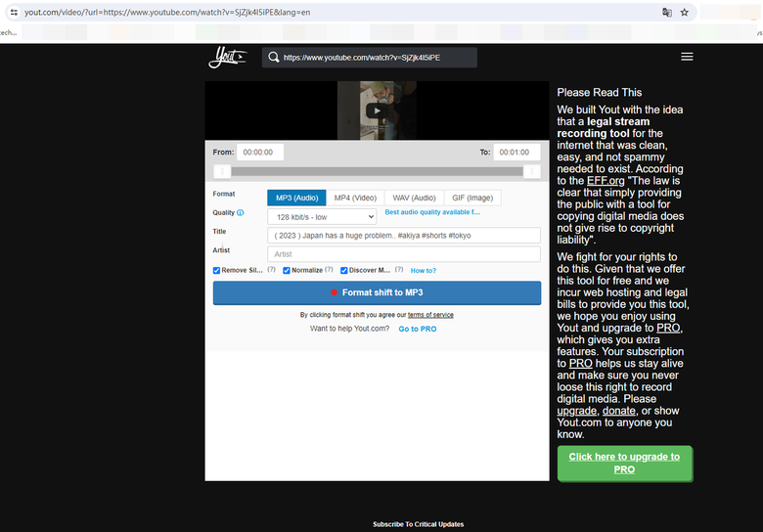The height and width of the screenshot is (532, 763).
Task: Click the Format shift to MP3 button
Action: point(377,292)
